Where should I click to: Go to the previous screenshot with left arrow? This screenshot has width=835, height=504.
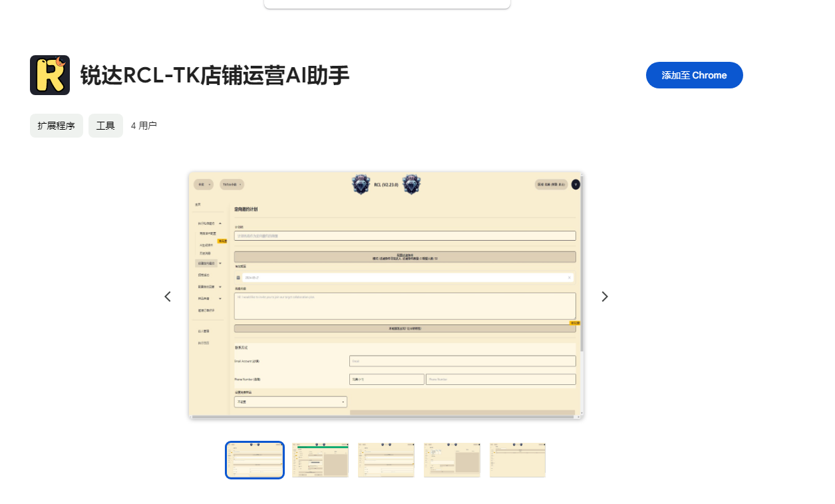point(168,297)
